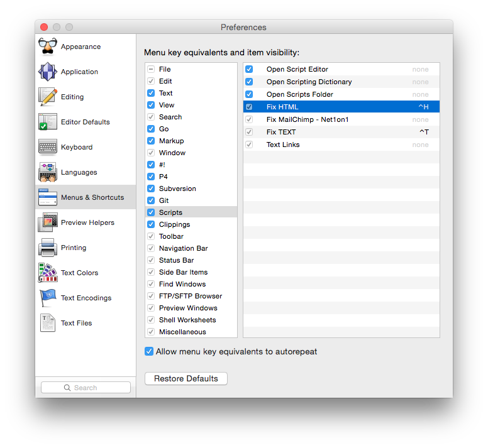This screenshot has width=488, height=448.
Task: Toggle the Open Script Editor checkbox
Action: (249, 69)
